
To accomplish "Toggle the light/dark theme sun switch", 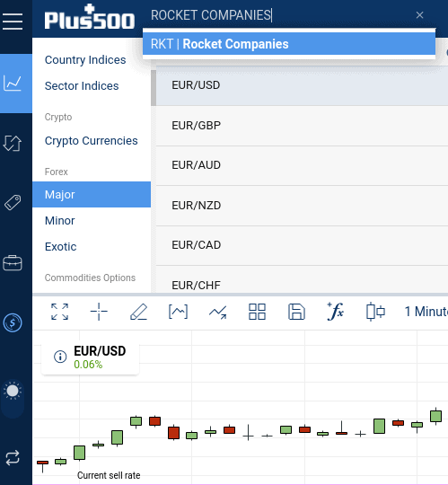I will click(13, 399).
